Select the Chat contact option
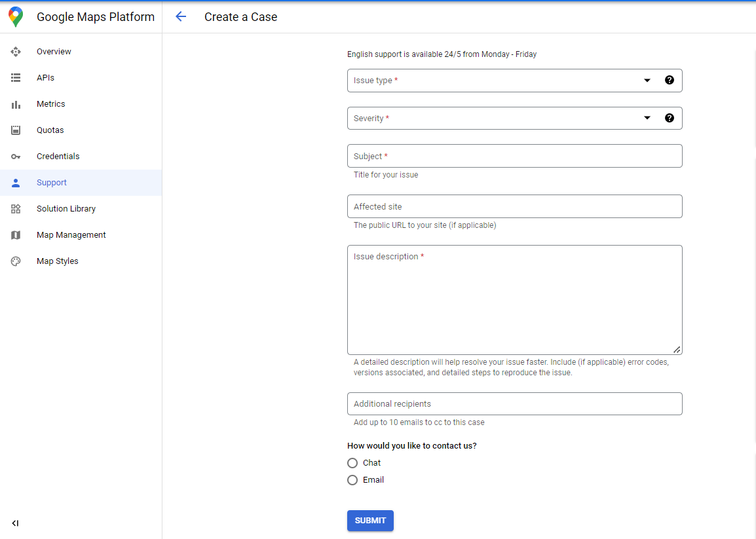Viewport: 756px width, 539px height. click(352, 463)
